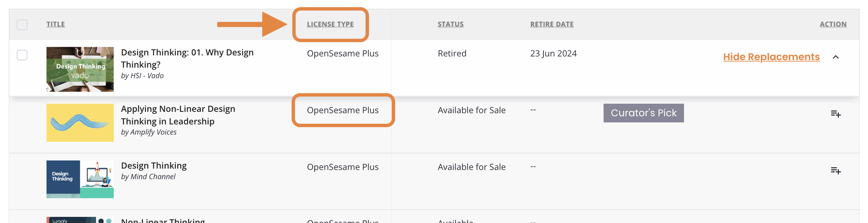Click the Hide Replacements link

tap(771, 57)
